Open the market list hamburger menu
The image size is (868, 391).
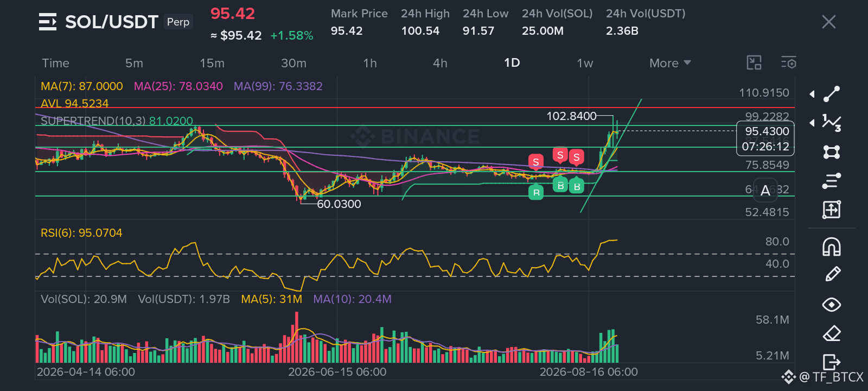click(48, 22)
